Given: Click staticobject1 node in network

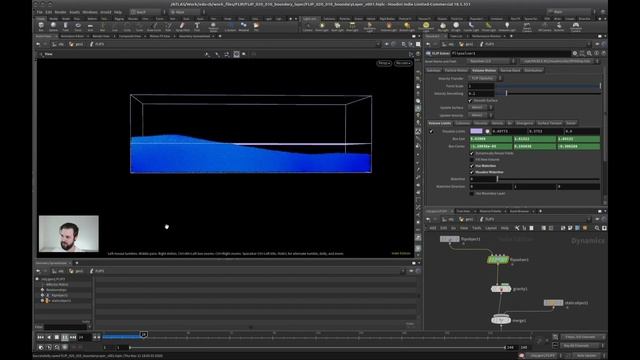Looking at the screenshot, I should point(553,303).
